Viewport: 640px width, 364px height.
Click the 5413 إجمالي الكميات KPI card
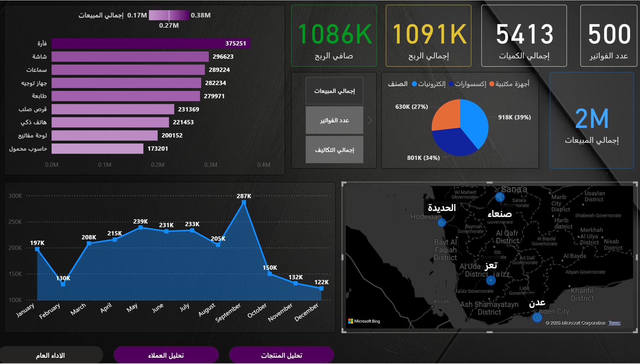[524, 36]
